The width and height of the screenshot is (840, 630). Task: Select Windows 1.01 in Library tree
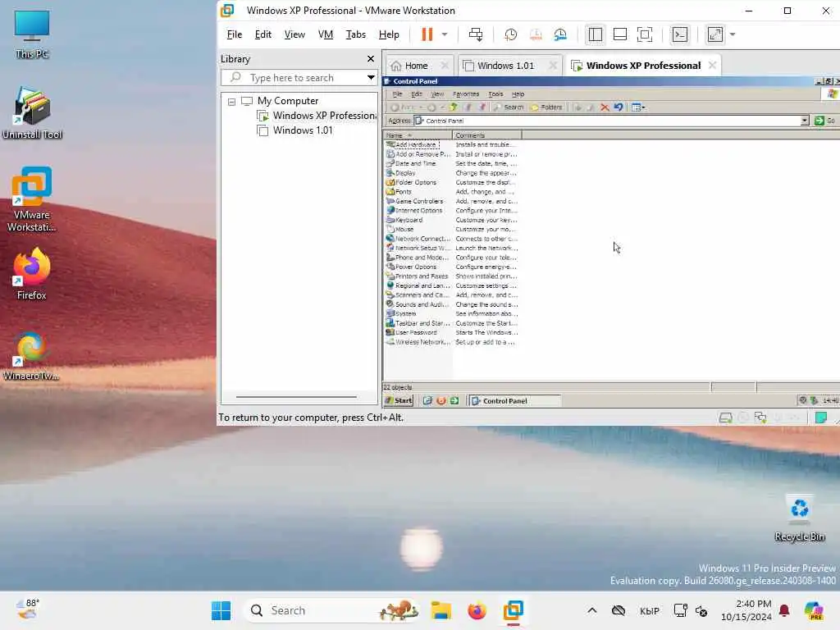[295, 130]
